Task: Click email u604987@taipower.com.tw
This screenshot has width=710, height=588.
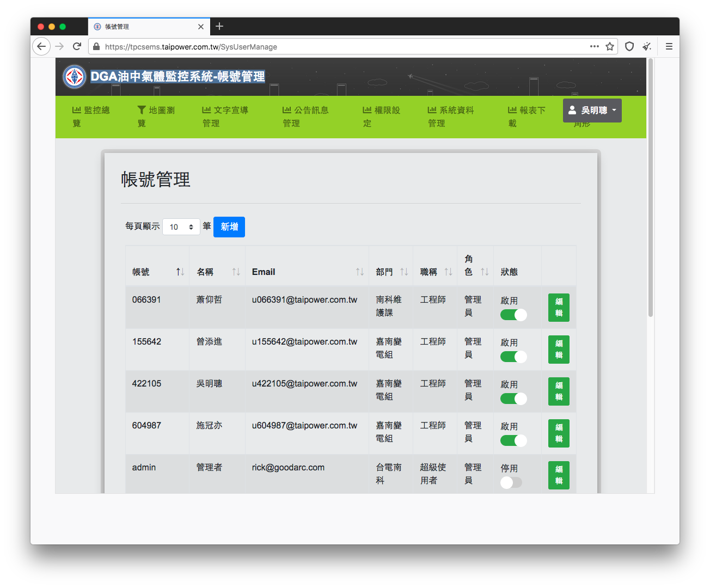Action: coord(304,425)
